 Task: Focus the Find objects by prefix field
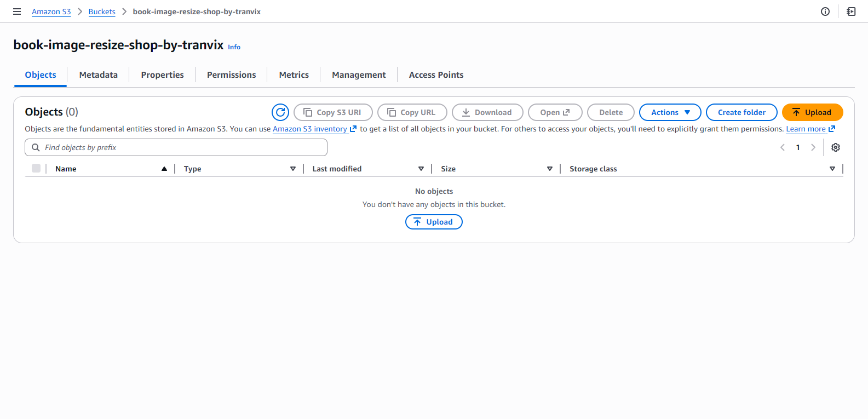176,147
